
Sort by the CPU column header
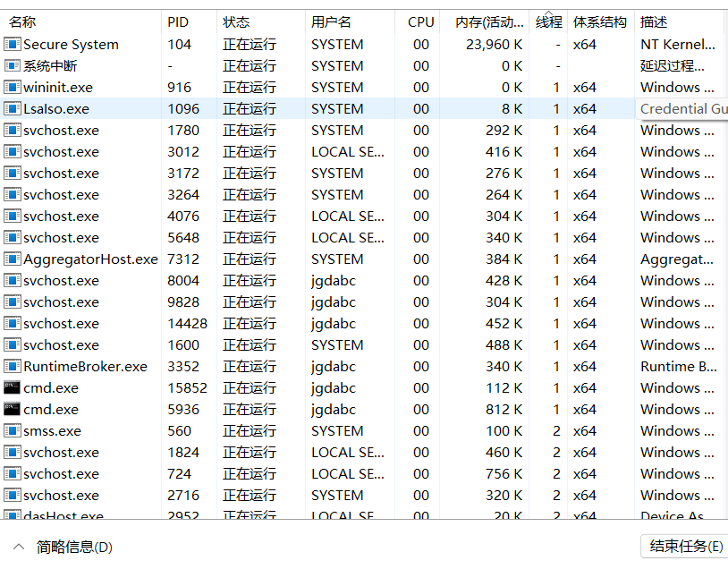pyautogui.click(x=417, y=21)
